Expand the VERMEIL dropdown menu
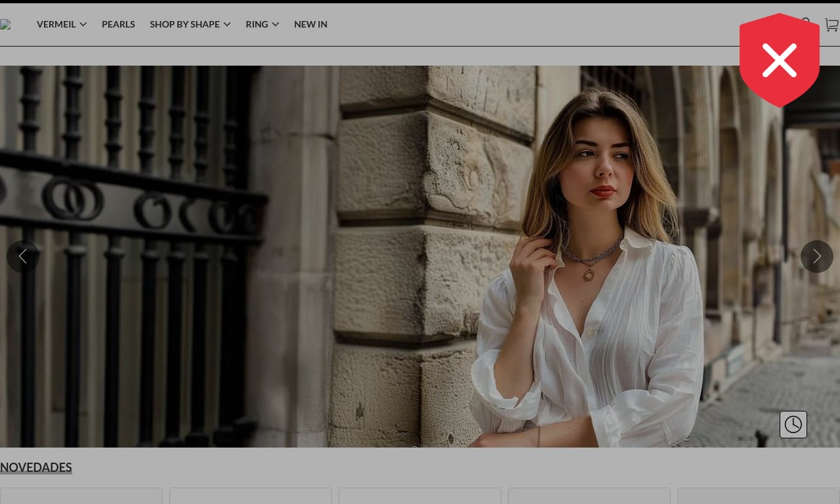This screenshot has width=840, height=504. click(62, 24)
